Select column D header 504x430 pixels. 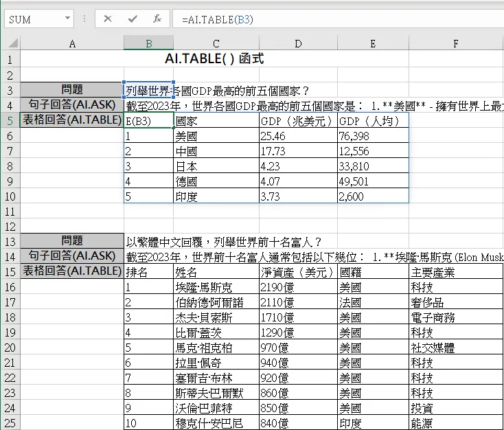pos(298,43)
